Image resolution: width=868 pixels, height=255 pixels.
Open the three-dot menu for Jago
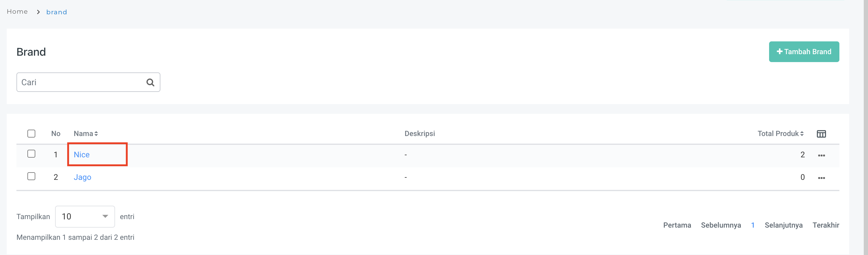coord(821,178)
